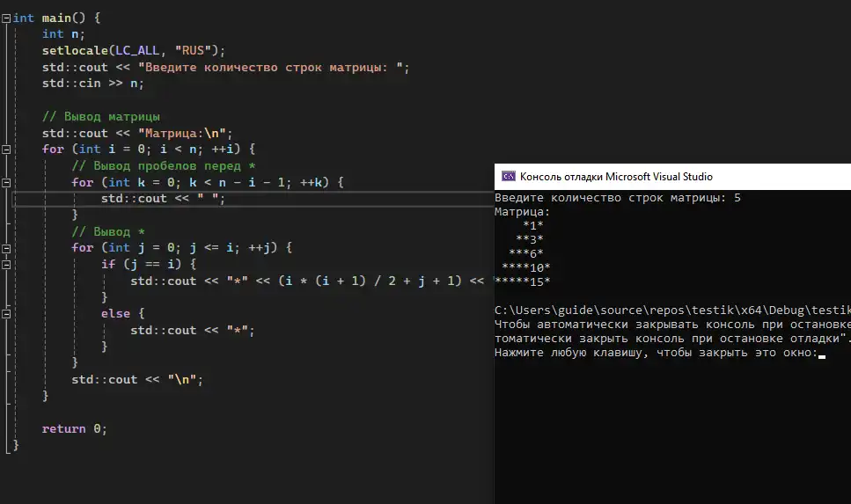Click the '// Вывод *' comment

(x=108, y=231)
